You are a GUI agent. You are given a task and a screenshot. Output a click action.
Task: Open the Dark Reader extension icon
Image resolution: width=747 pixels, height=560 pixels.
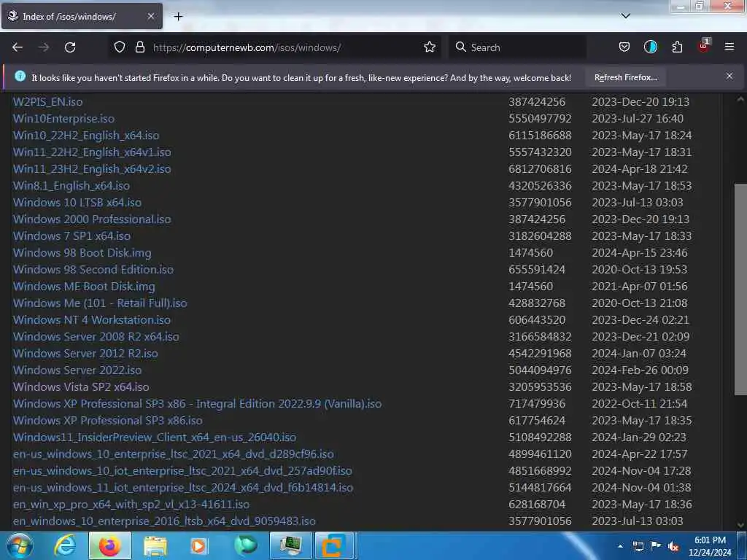coord(650,47)
